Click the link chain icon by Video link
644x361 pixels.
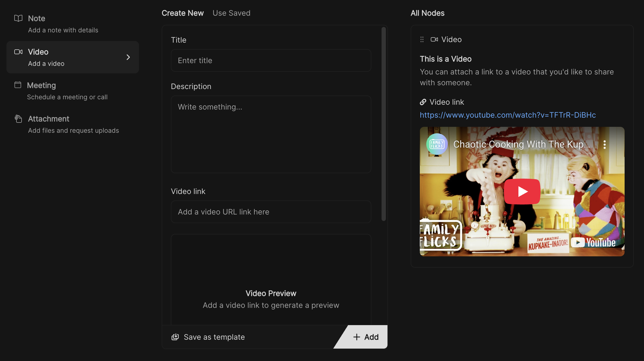click(x=423, y=102)
